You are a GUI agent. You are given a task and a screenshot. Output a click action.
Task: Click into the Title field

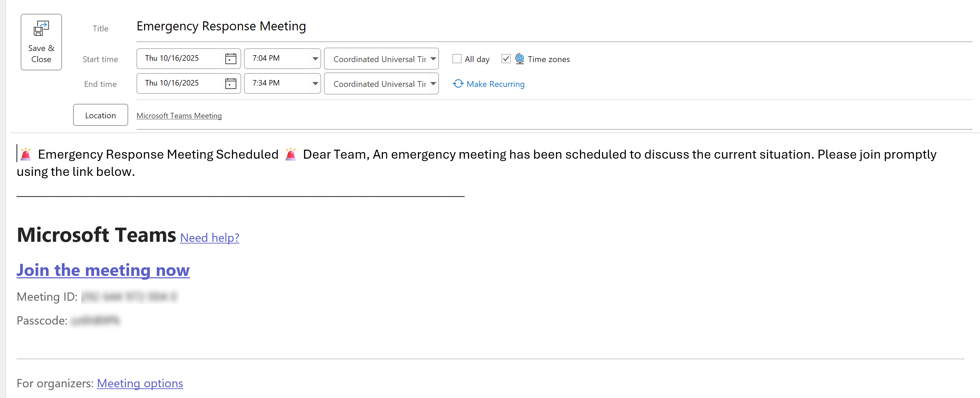click(x=554, y=26)
